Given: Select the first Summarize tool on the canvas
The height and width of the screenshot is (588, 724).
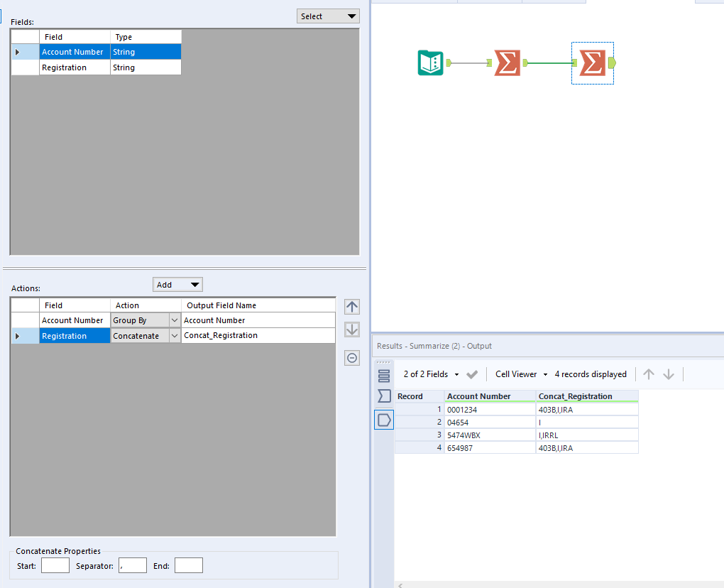Looking at the screenshot, I should 506,63.
